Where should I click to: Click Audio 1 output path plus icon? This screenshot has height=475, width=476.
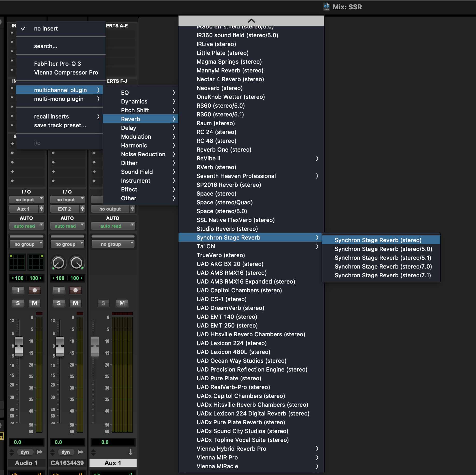42,209
